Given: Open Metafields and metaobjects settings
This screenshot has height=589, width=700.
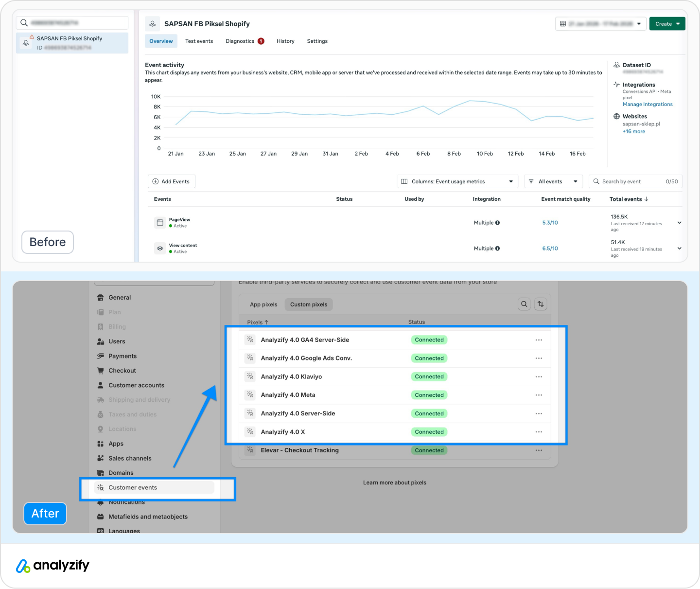Looking at the screenshot, I should pyautogui.click(x=148, y=517).
